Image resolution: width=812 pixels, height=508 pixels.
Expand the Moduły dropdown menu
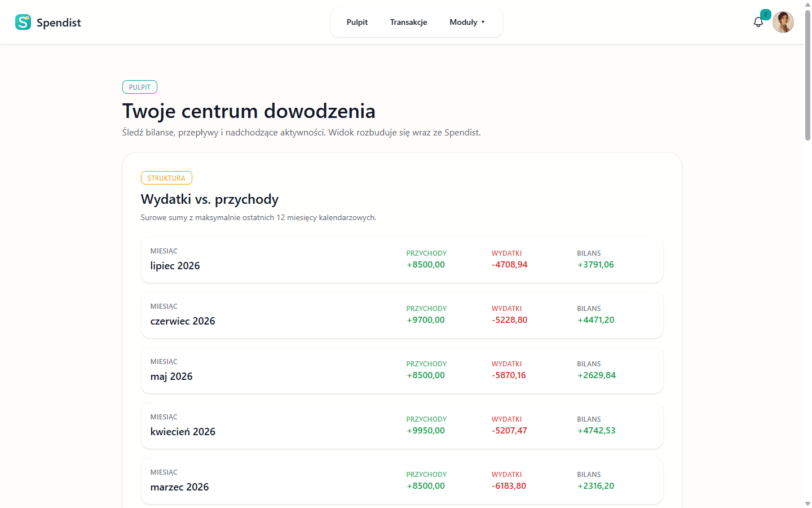pos(467,22)
